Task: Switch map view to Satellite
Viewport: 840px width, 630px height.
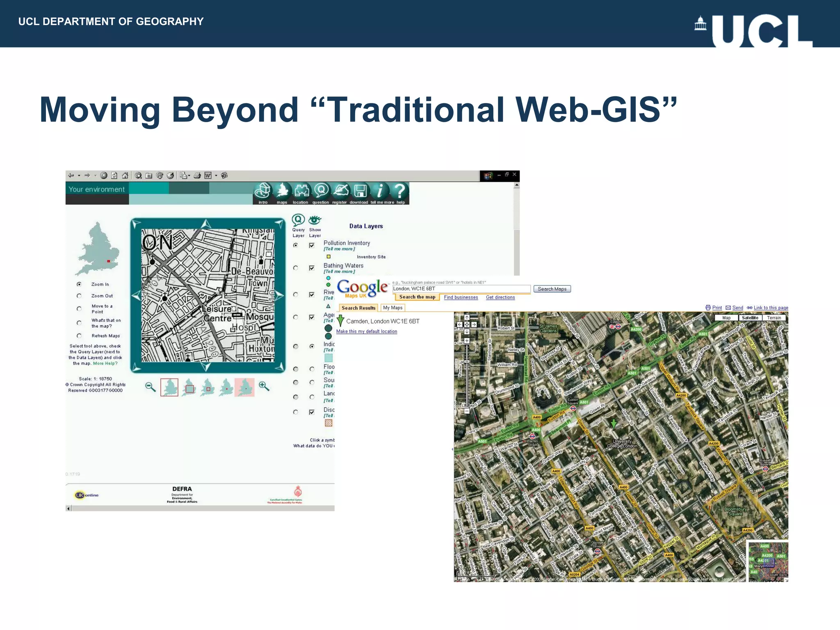Action: 750,318
